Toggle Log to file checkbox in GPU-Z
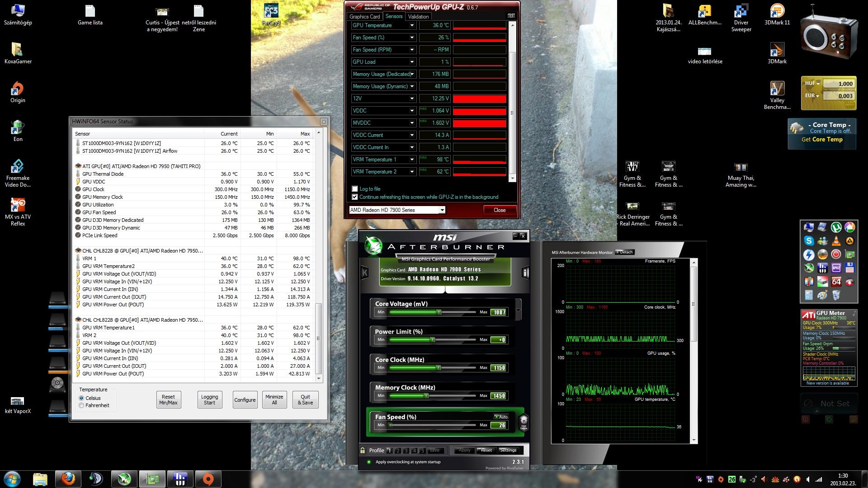The width and height of the screenshot is (868, 488). [355, 189]
